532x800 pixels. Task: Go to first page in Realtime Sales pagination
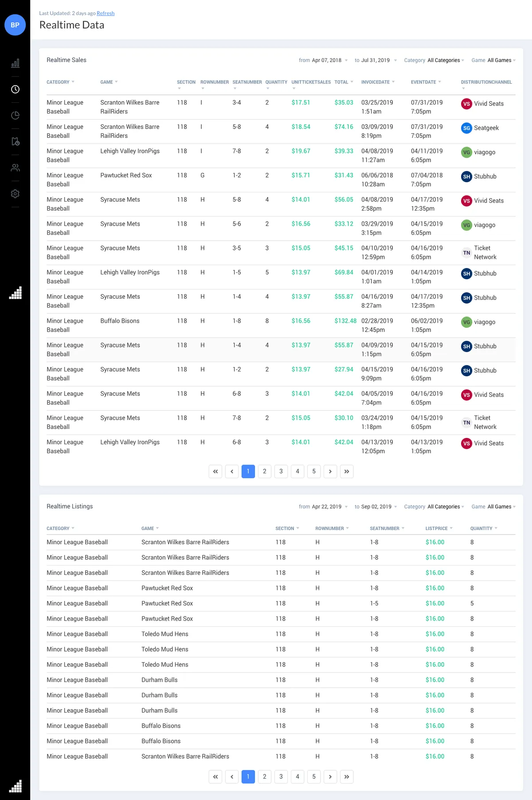click(x=215, y=472)
